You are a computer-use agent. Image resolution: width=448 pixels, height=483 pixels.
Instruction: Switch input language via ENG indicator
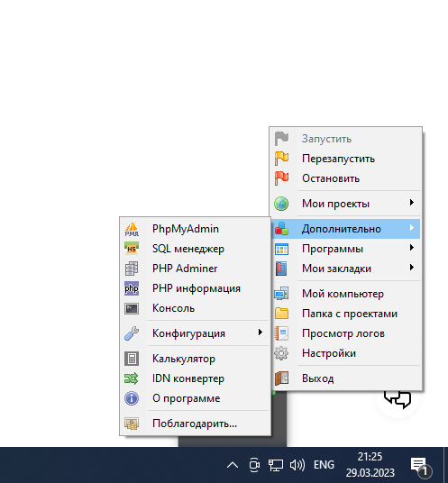coord(324,465)
